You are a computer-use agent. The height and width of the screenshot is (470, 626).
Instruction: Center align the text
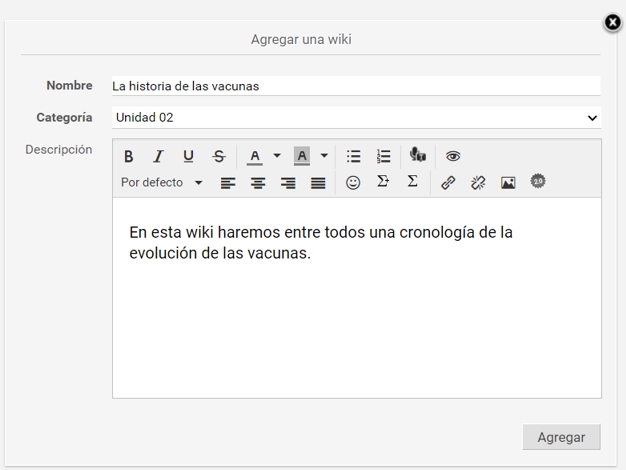[258, 183]
